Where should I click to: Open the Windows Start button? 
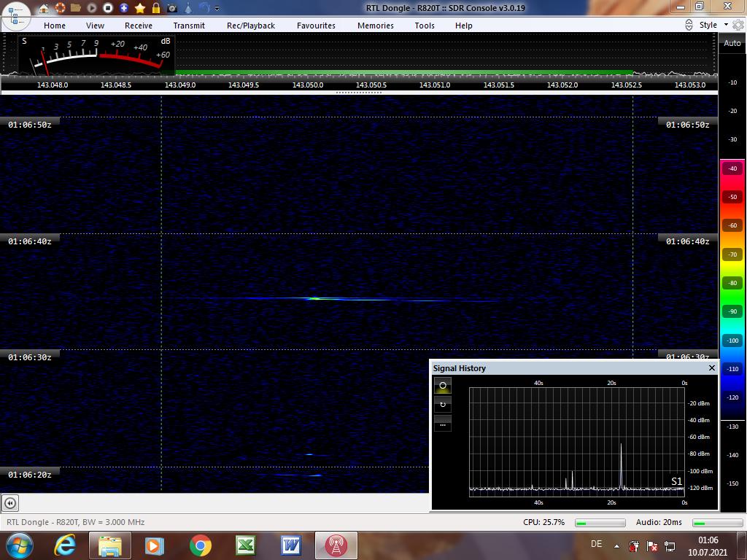(20, 545)
